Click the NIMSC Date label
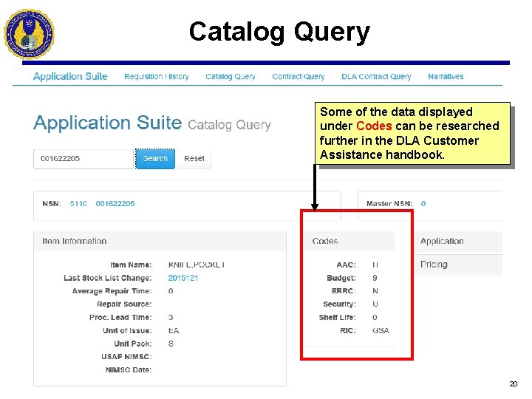 click(x=129, y=370)
